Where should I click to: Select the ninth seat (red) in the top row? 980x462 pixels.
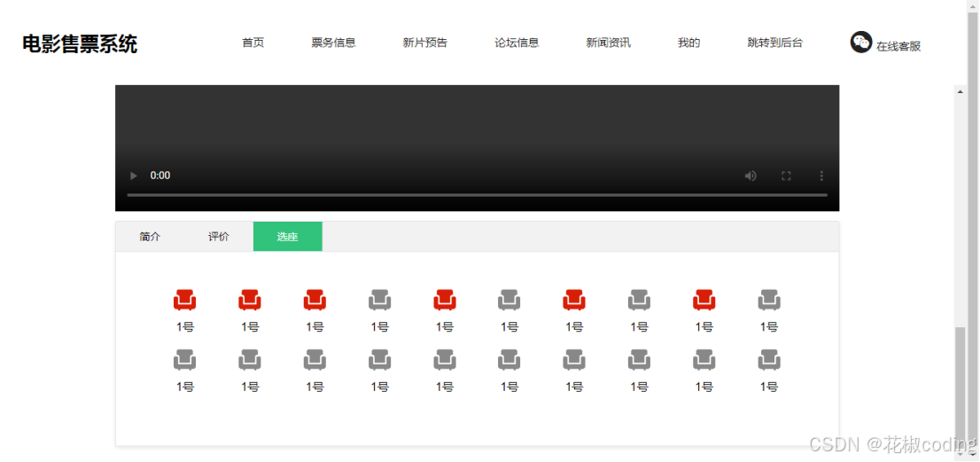coord(704,300)
